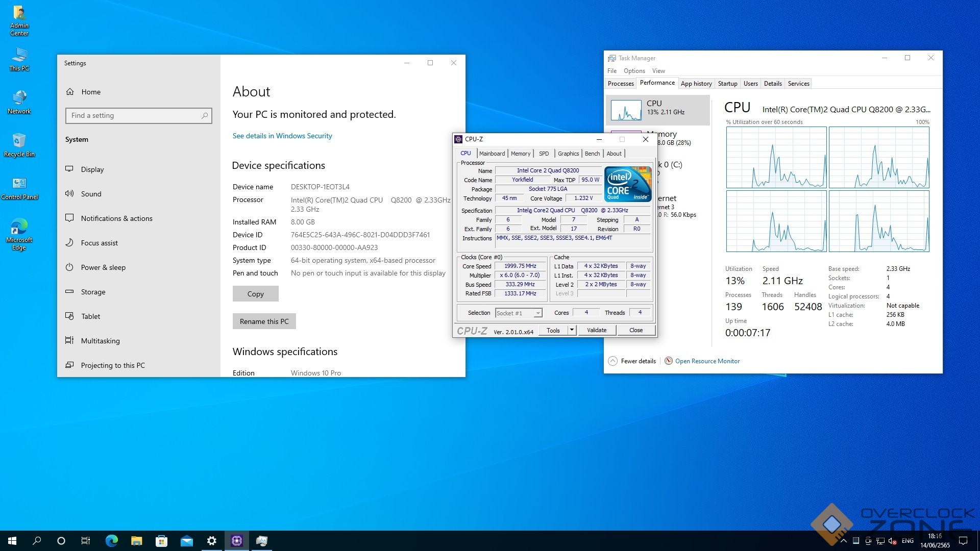Open Task Manager Startup tab
The width and height of the screenshot is (980, 551).
(727, 84)
